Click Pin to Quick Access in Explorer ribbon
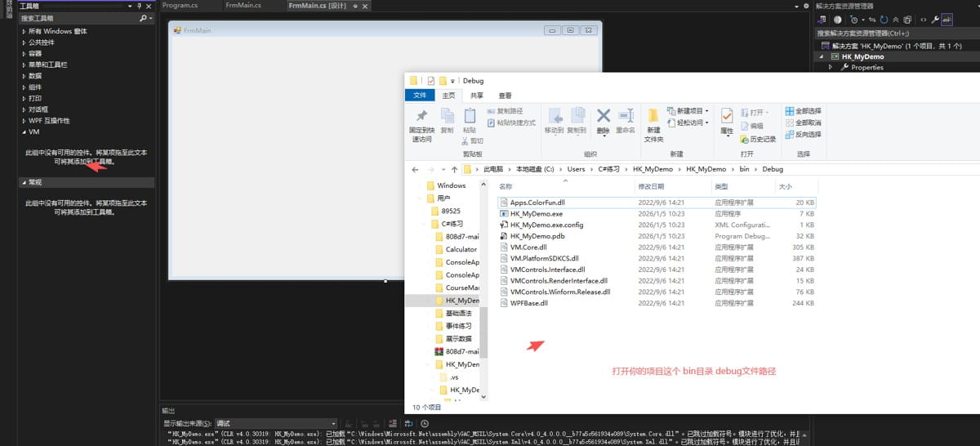 [x=422, y=124]
